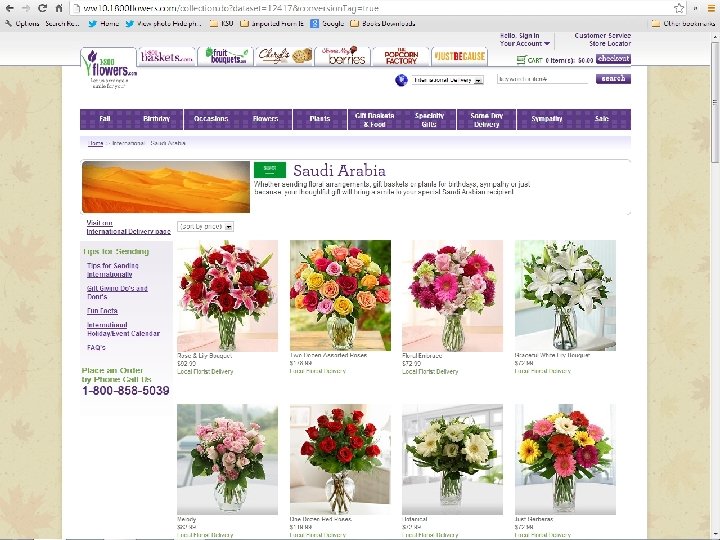
Task: Open the Specialty Gifts menu item
Action: click(429, 119)
